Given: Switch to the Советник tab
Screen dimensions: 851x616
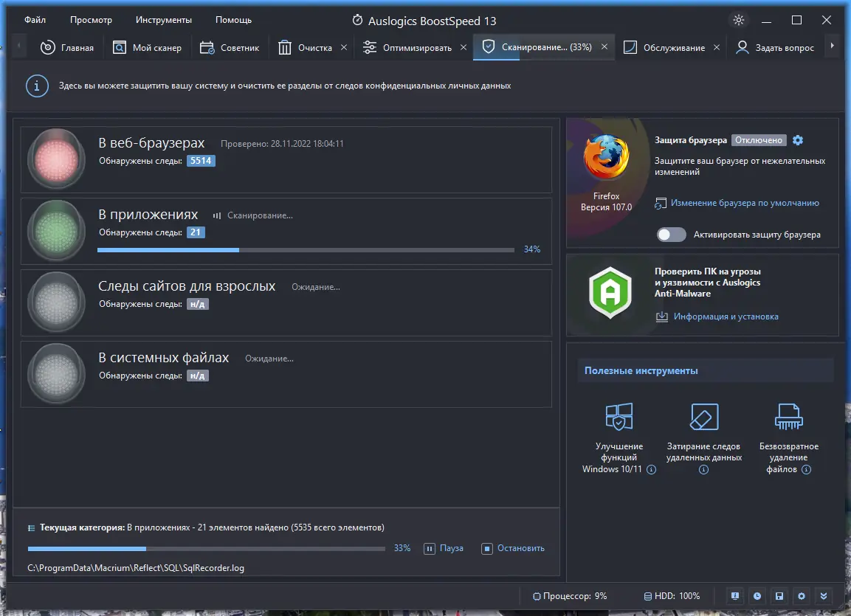Looking at the screenshot, I should click(x=229, y=48).
